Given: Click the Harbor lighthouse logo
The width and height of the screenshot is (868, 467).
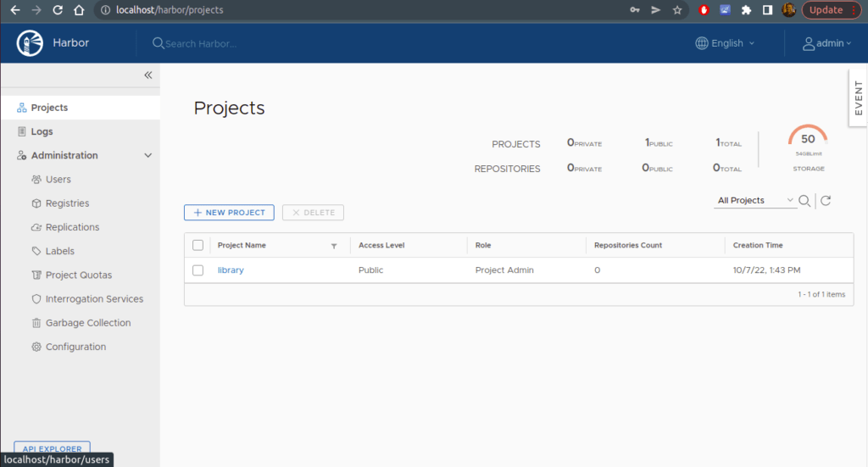Looking at the screenshot, I should (30, 43).
